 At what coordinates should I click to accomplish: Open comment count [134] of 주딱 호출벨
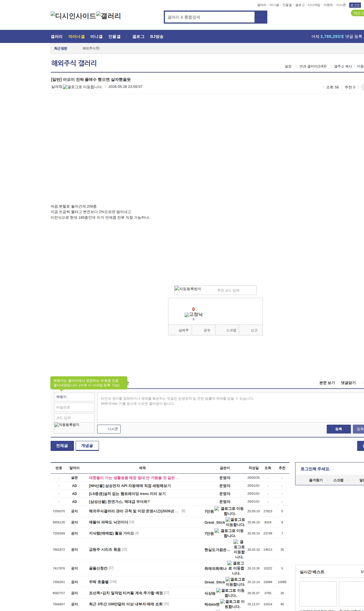(x=113, y=582)
